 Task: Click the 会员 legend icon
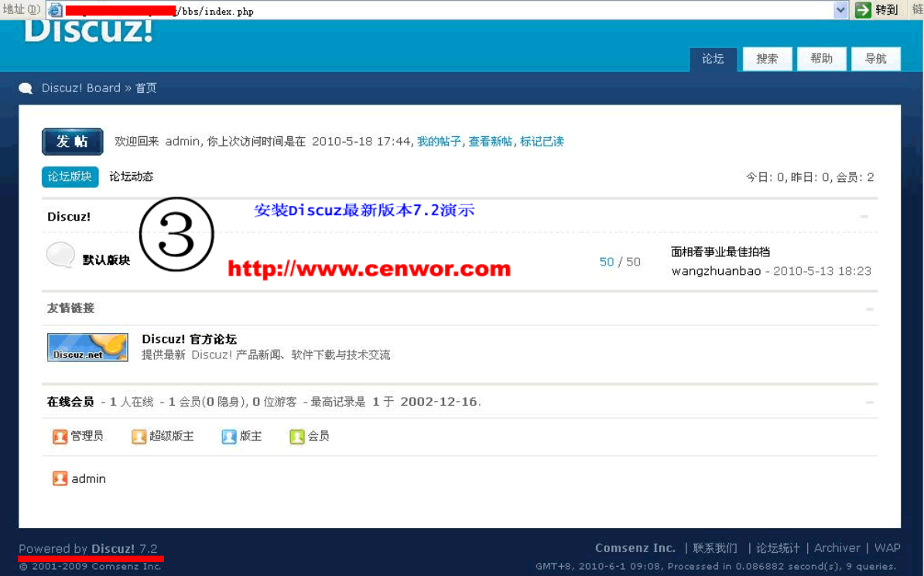pyautogui.click(x=297, y=437)
